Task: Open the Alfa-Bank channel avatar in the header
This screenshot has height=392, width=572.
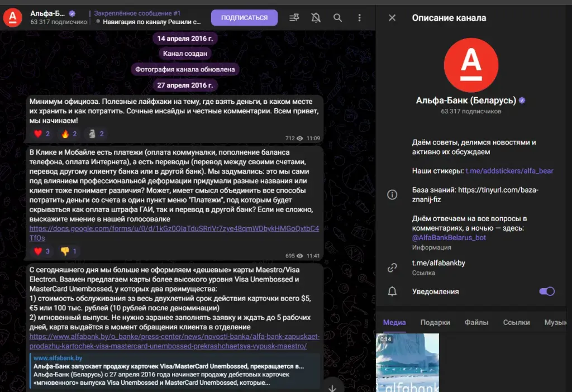Action: click(13, 17)
